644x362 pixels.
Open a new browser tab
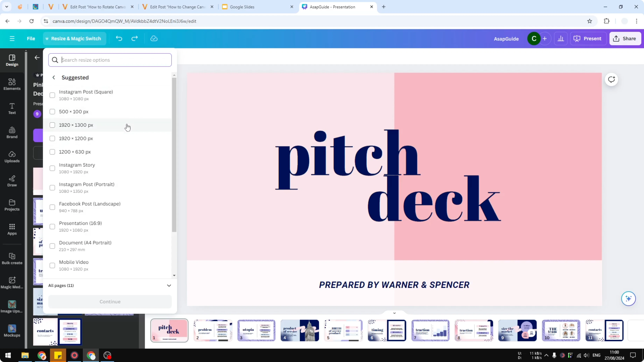[x=384, y=7]
